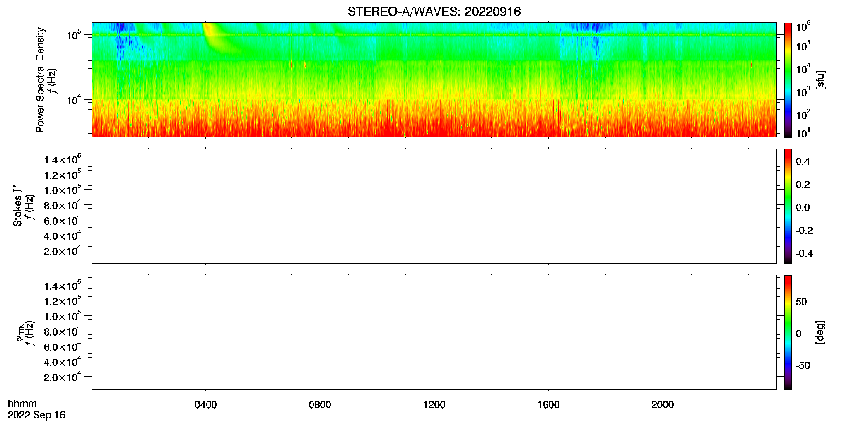Click the 1200 time tick label
This screenshot has height=447, width=868.
click(434, 405)
